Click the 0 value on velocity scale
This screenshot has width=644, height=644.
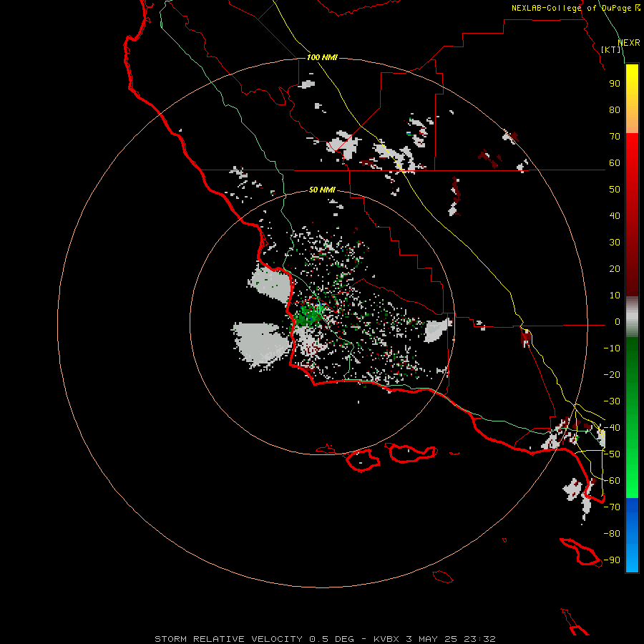pos(618,321)
